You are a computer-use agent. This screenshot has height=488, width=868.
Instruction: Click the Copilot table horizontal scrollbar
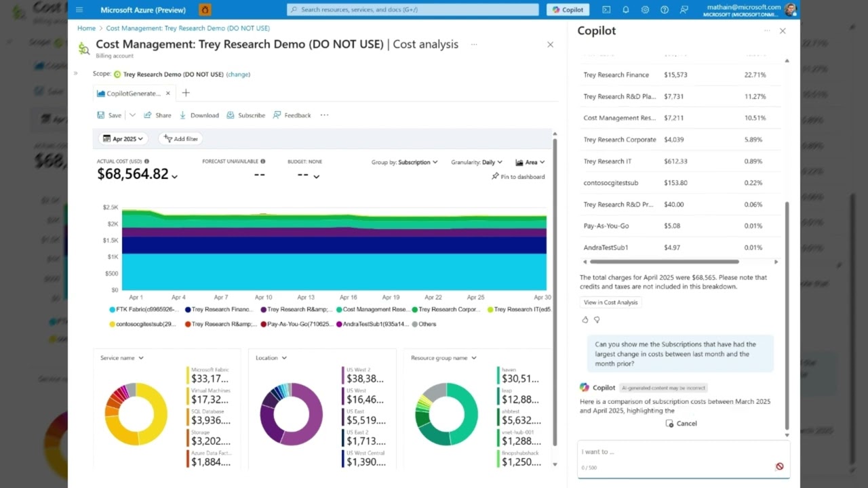664,261
